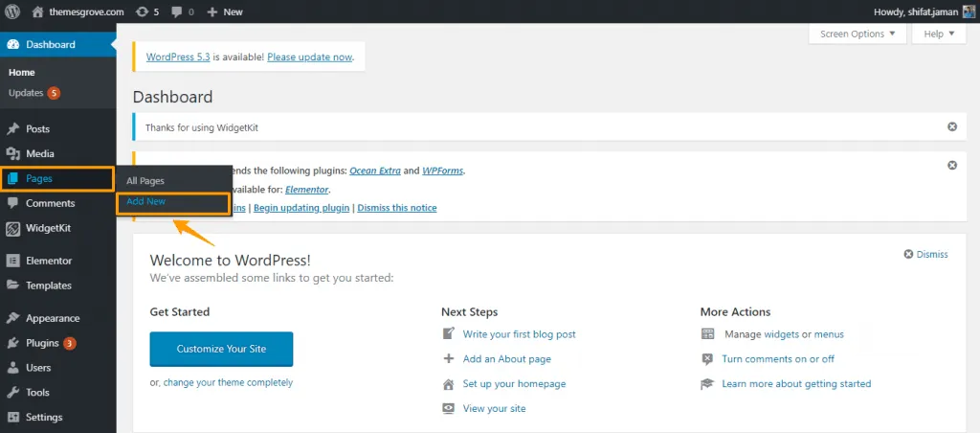Click the plus icon beside New
Image resolution: width=980 pixels, height=433 pixels.
[212, 11]
